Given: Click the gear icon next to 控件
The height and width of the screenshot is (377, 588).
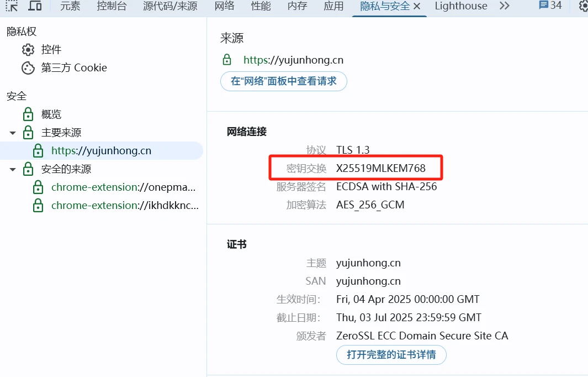Looking at the screenshot, I should pos(28,50).
